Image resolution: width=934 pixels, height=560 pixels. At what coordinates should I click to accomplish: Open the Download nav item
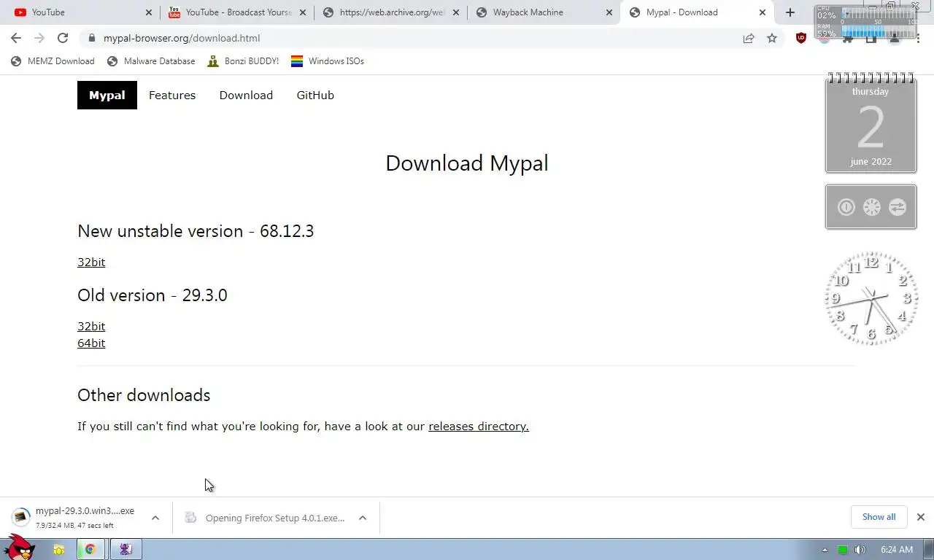pos(246,96)
